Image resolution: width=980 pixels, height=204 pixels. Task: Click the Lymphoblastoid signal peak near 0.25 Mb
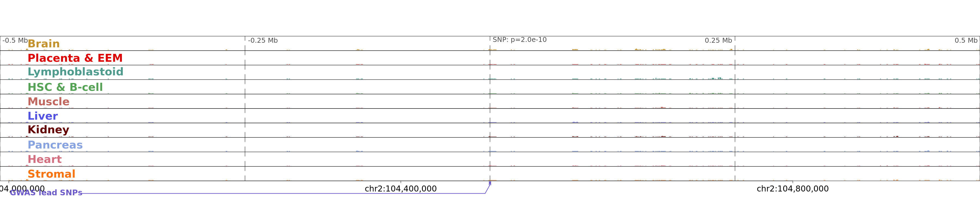[719, 78]
